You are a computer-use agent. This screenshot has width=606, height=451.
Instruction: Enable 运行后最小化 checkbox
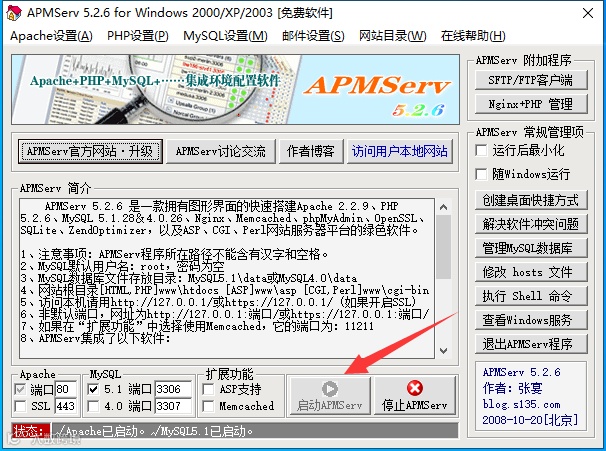click(481, 150)
